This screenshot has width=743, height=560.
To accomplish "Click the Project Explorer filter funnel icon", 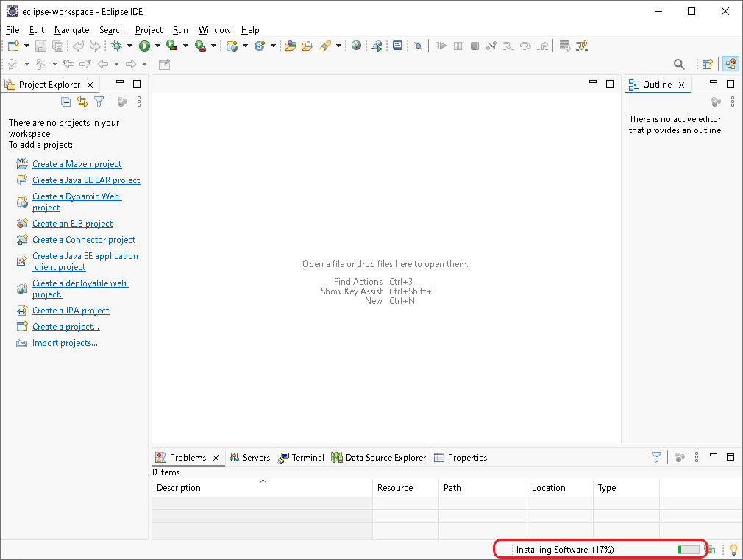I will point(99,102).
